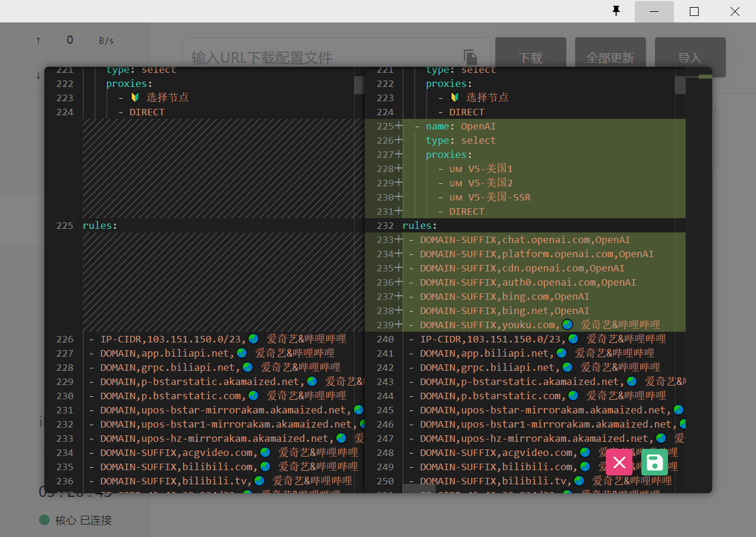This screenshot has height=537, width=756.
Task: Click the pink X cancel button
Action: pyautogui.click(x=619, y=462)
